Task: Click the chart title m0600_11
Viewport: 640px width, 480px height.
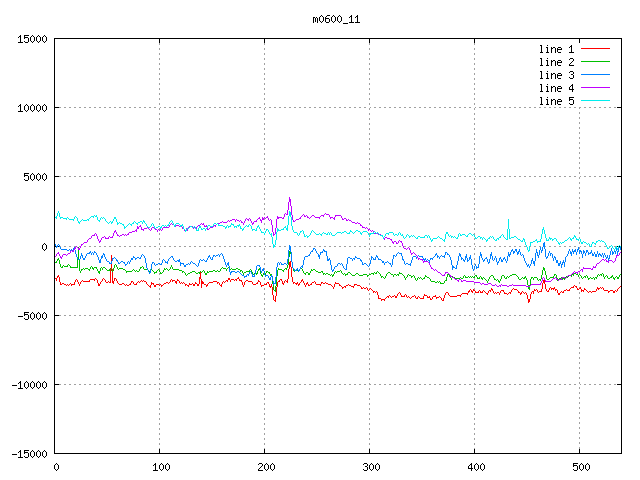Action: [x=336, y=19]
